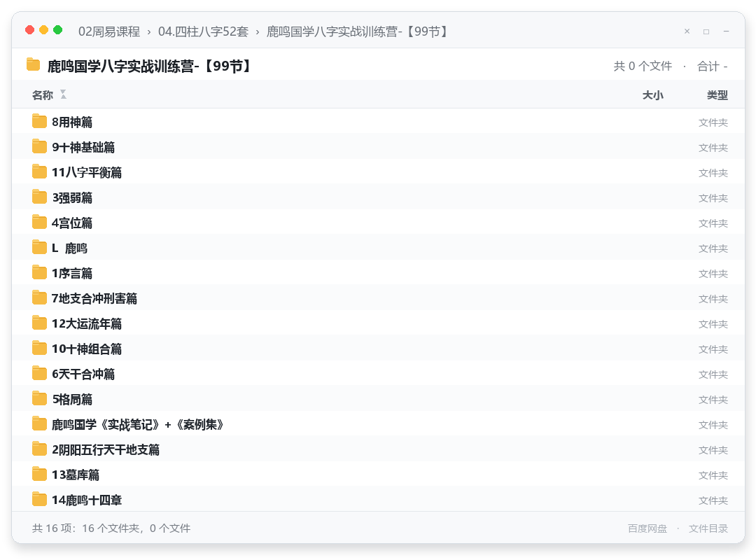Select the 10十神组合篇 folder name
Image resolution: width=756 pixels, height=560 pixels.
[87, 349]
